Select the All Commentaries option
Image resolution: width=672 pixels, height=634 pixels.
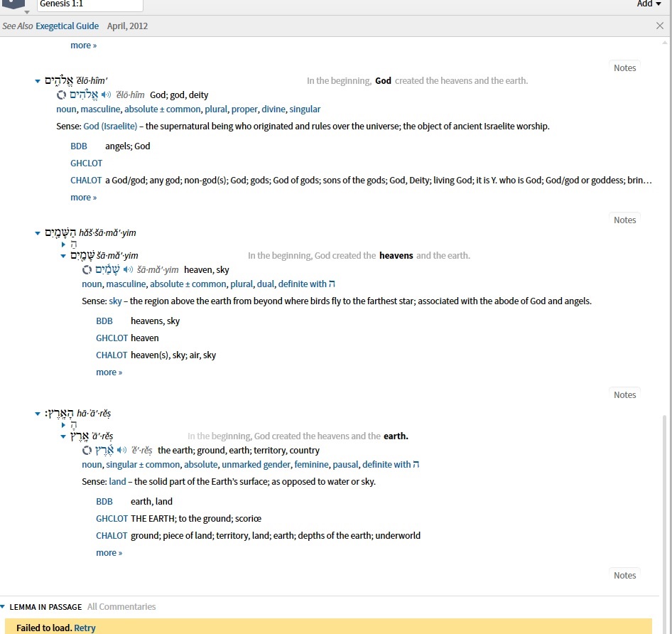coord(121,606)
